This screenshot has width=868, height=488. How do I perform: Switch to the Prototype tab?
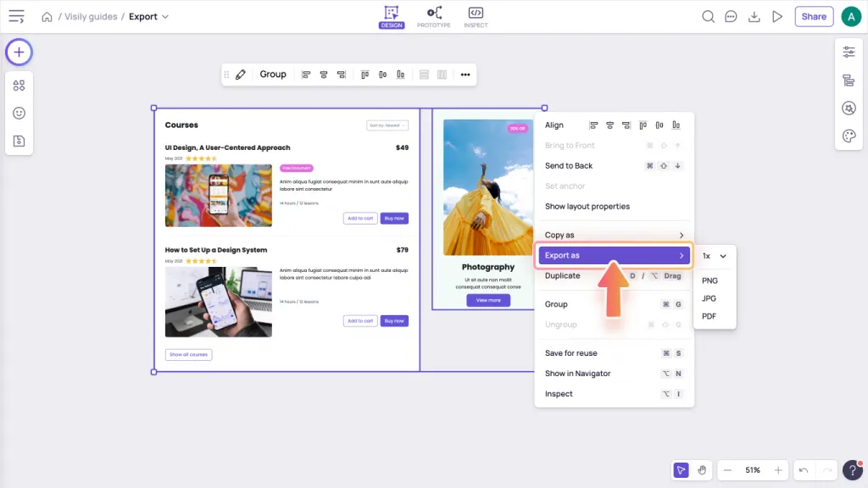(434, 17)
